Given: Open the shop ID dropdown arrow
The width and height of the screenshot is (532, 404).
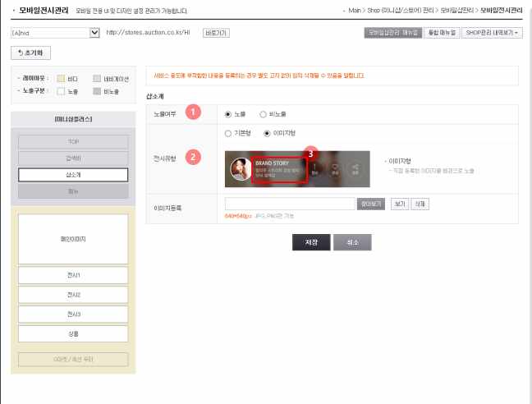Looking at the screenshot, I should (94, 33).
